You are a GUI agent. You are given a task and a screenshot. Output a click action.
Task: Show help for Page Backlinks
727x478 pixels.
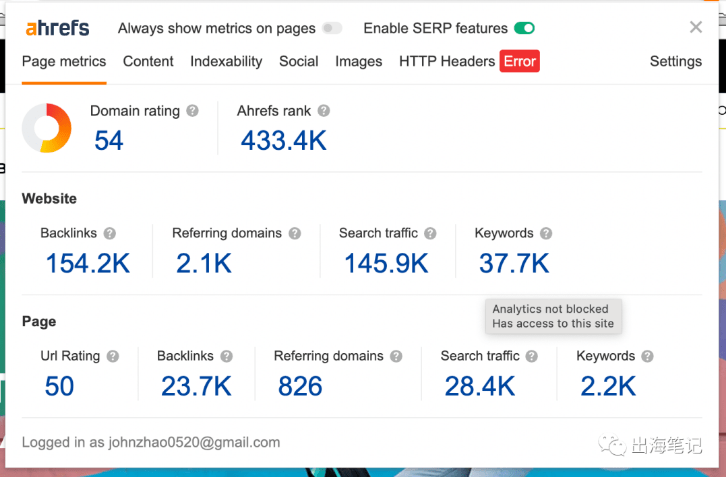pos(226,356)
